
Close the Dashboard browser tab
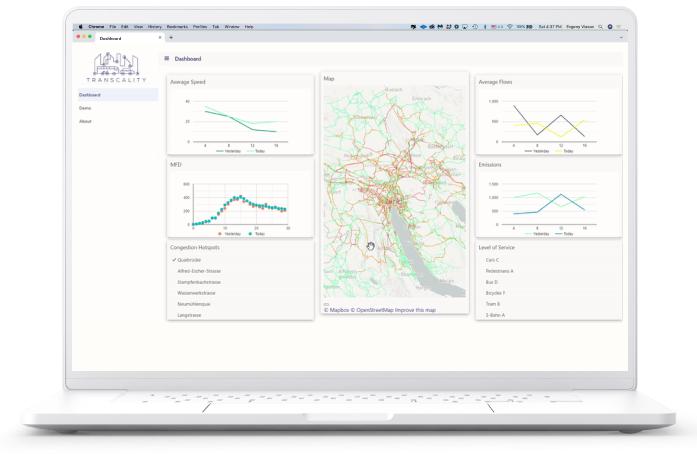tap(162, 38)
